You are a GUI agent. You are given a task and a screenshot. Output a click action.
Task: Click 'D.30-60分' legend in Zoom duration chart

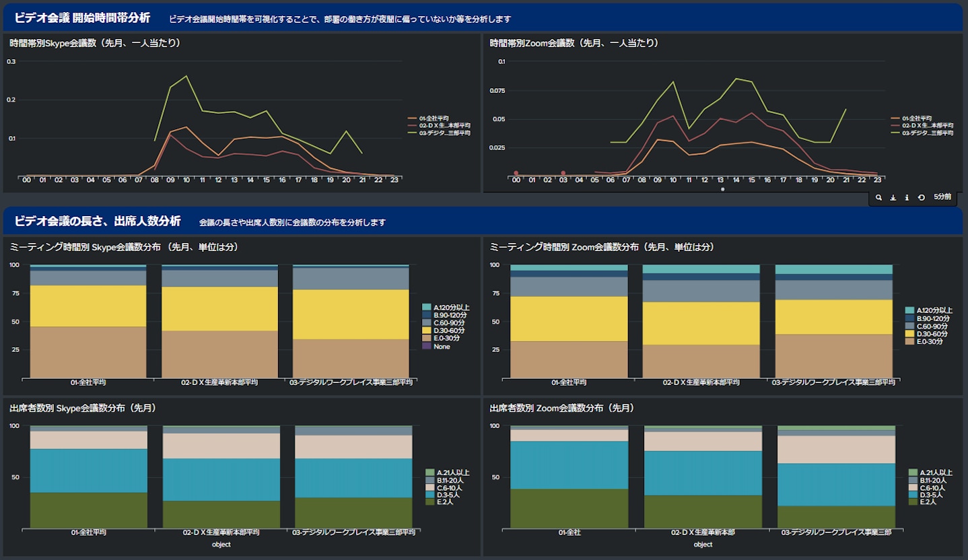click(x=926, y=334)
